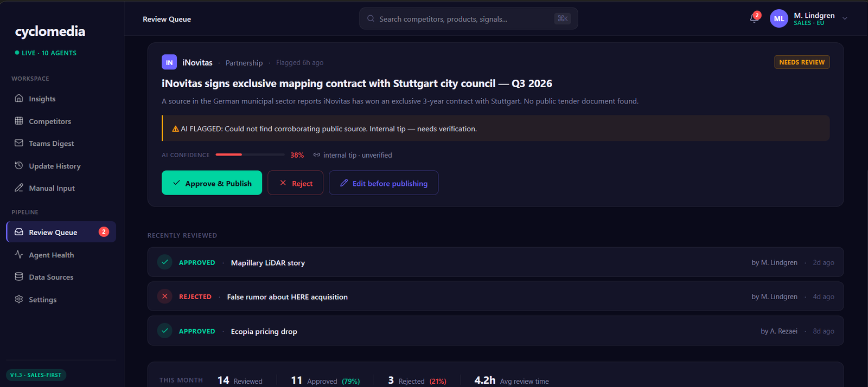The height and width of the screenshot is (387, 868).
Task: Open Data Sources page
Action: tap(61, 277)
